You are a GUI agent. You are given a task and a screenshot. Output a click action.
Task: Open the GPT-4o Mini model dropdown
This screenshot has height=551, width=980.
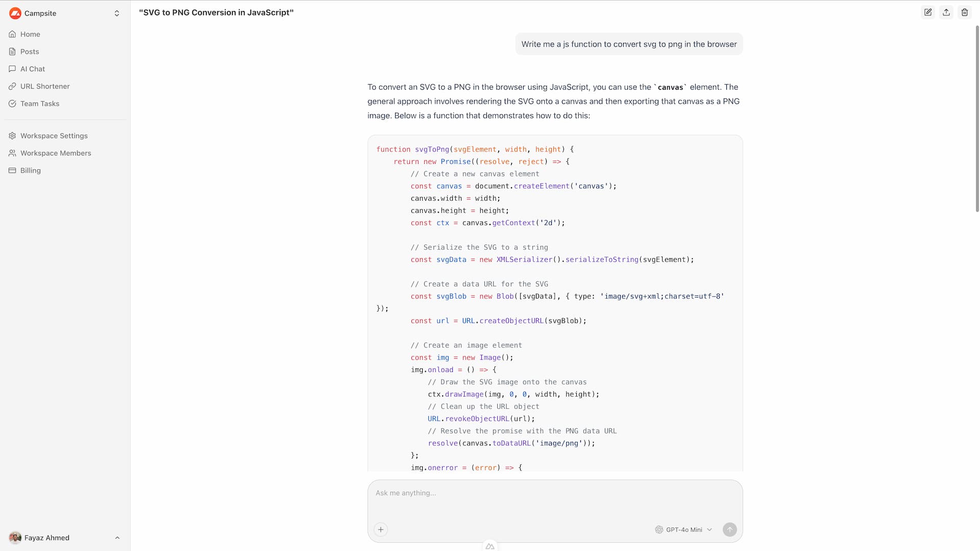[683, 530]
